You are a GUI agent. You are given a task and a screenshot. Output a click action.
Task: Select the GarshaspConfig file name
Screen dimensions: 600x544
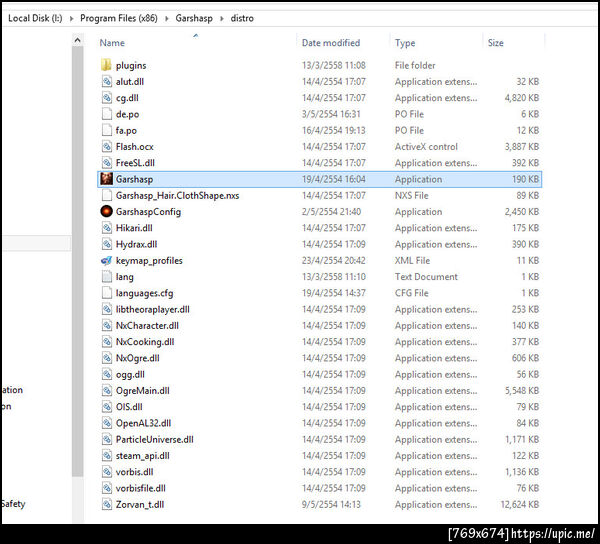click(148, 212)
